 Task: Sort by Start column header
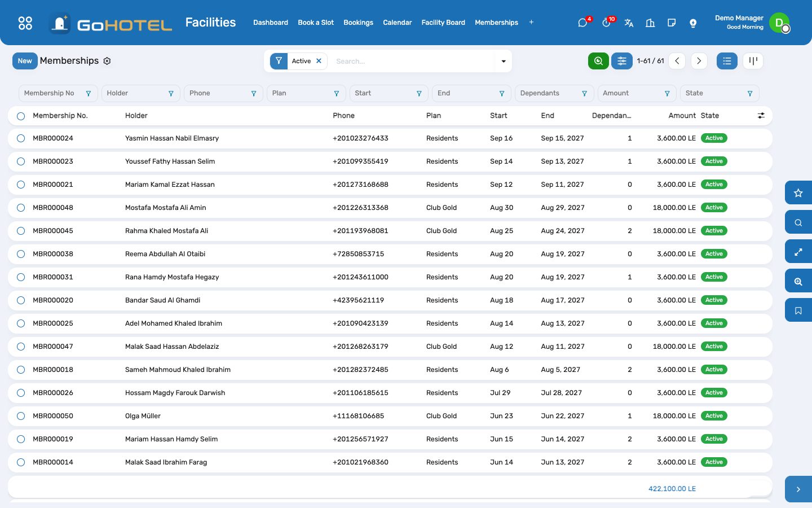(498, 116)
